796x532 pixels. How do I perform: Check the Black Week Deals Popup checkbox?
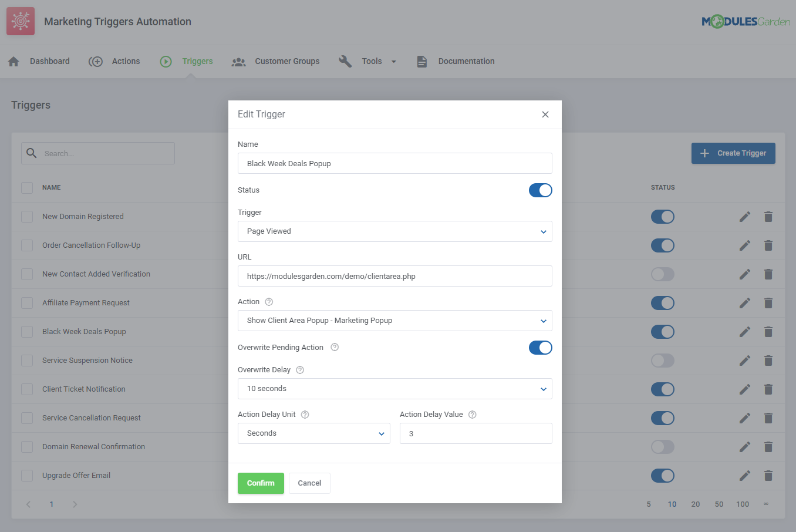click(26, 331)
